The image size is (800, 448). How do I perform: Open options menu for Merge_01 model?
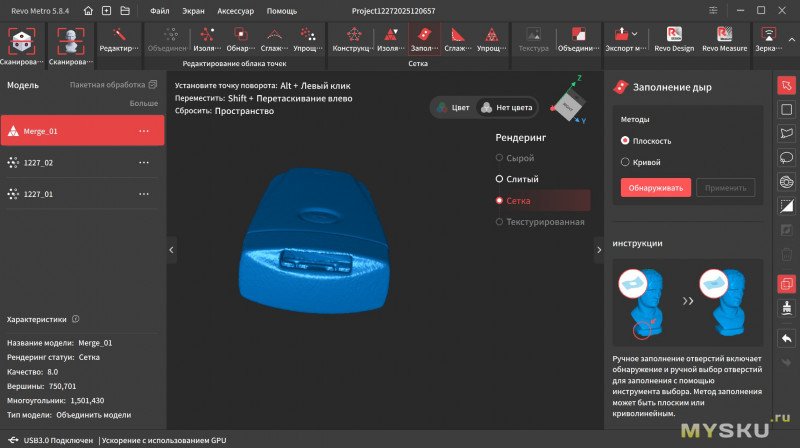(x=144, y=131)
